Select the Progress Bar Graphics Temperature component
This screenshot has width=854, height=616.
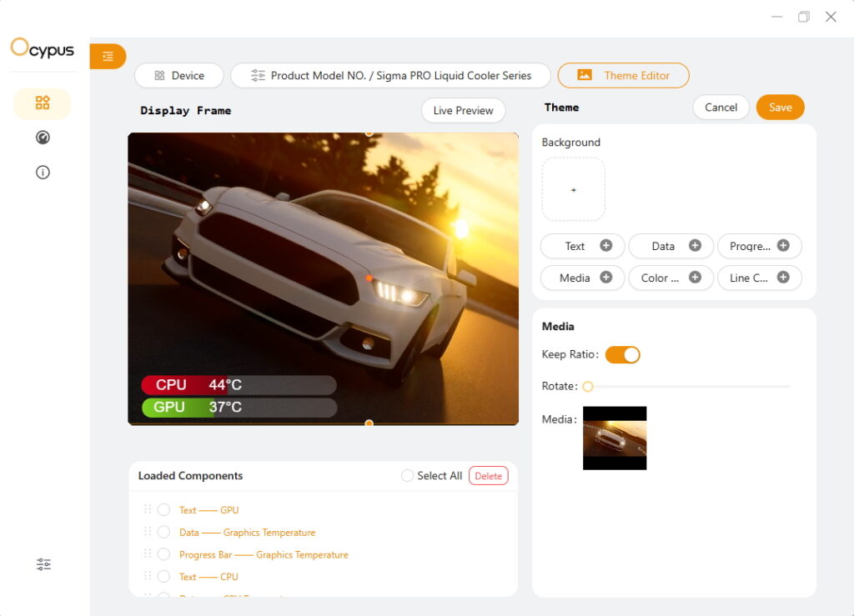click(x=163, y=554)
